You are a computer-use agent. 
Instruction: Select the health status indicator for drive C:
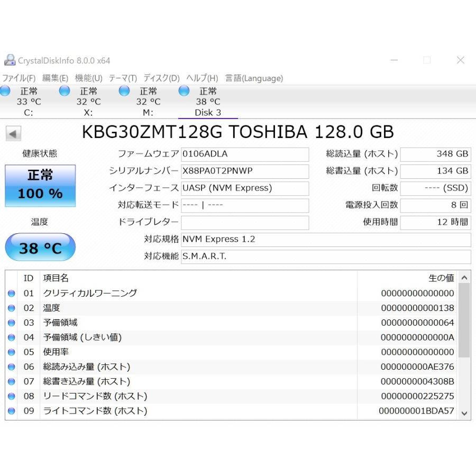pos(5,91)
